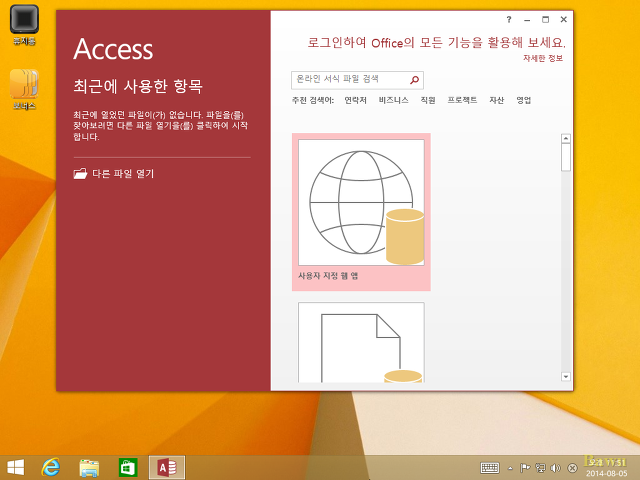The width and height of the screenshot is (640, 480).
Task: Select the 연락처 suggested search
Action: [356, 100]
